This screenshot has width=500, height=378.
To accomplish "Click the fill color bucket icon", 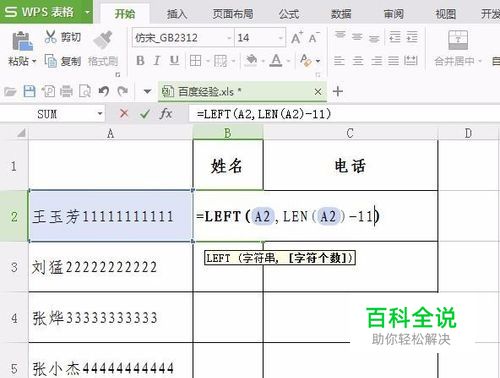I will pyautogui.click(x=251, y=61).
